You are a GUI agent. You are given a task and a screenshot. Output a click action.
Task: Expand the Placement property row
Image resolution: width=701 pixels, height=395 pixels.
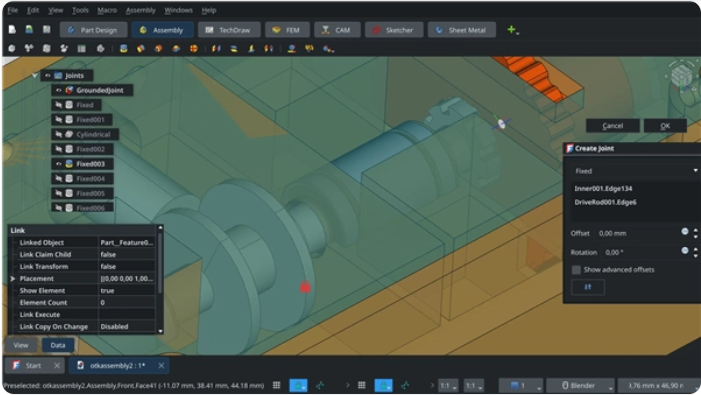tap(13, 278)
